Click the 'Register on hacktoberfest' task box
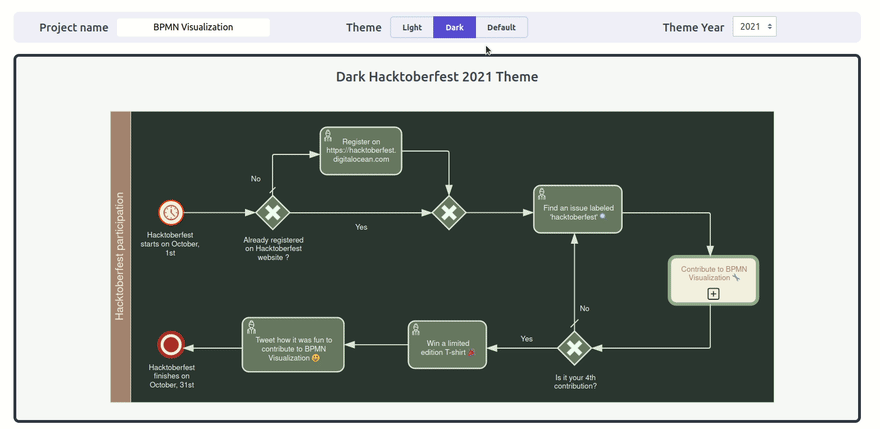This screenshot has width=880, height=429. (x=361, y=150)
